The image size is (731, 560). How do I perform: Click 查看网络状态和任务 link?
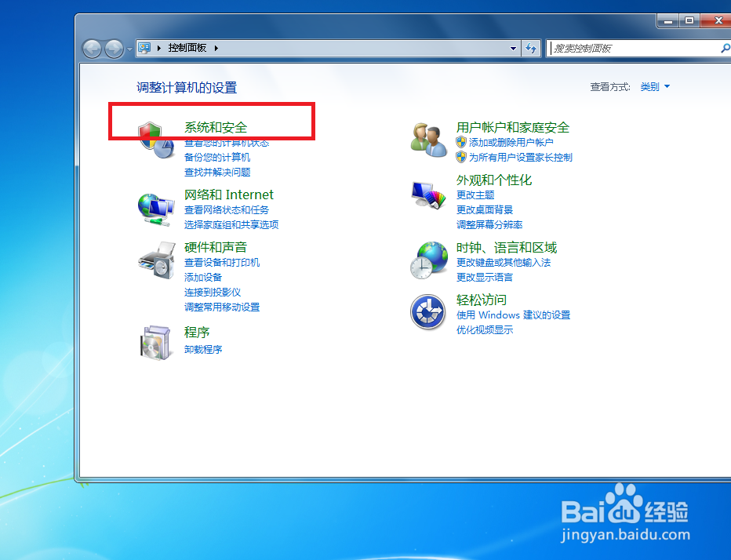click(x=227, y=210)
